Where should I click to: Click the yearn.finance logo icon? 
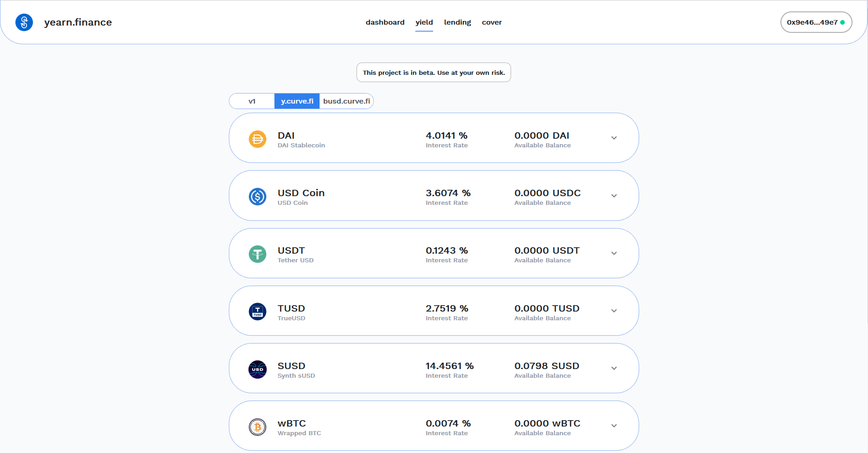[x=24, y=22]
